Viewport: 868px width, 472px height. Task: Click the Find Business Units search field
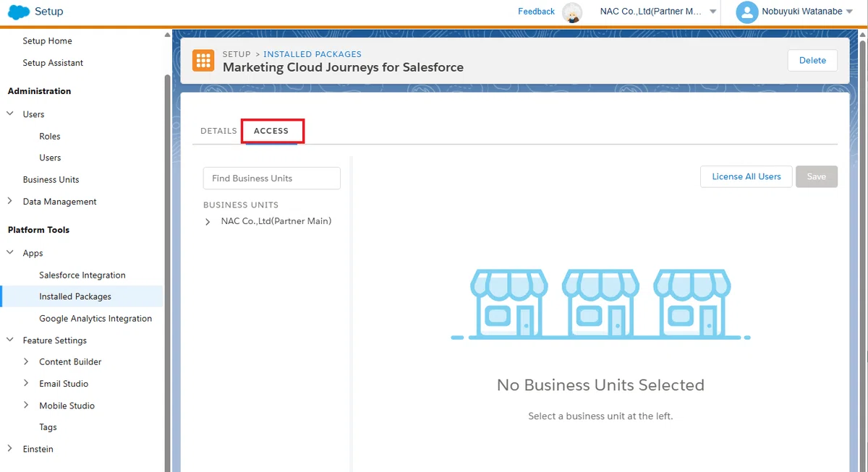coord(271,179)
